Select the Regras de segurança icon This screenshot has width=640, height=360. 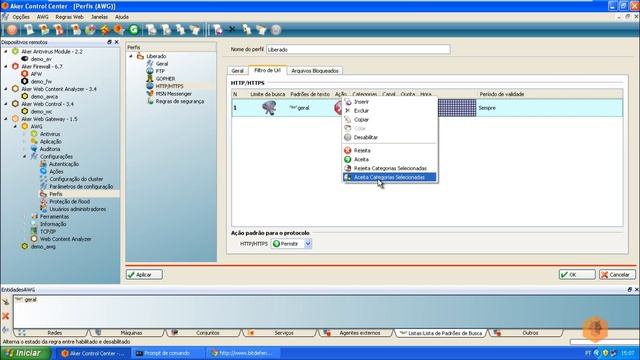point(150,101)
